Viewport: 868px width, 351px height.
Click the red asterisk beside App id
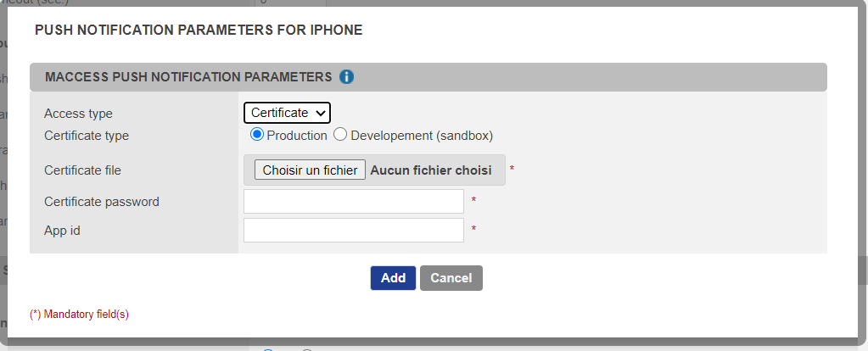coord(473,230)
